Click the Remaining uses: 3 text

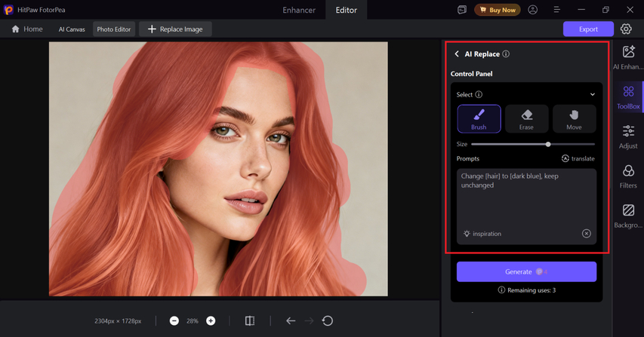click(x=532, y=290)
